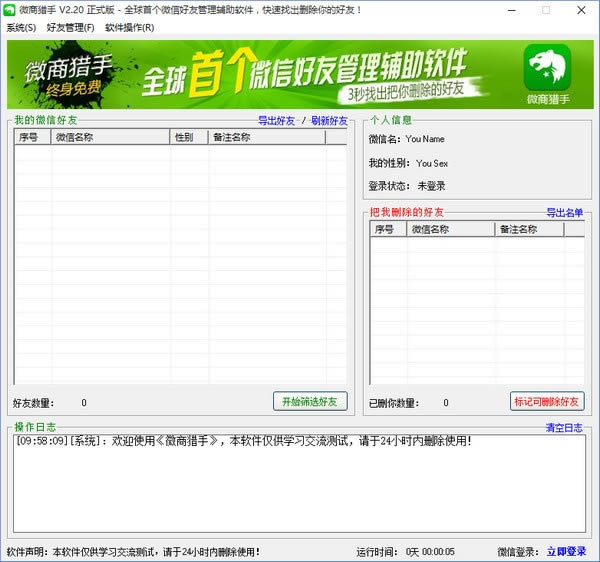Click the 刷新好友 link
This screenshot has width=600, height=562.
click(x=329, y=121)
